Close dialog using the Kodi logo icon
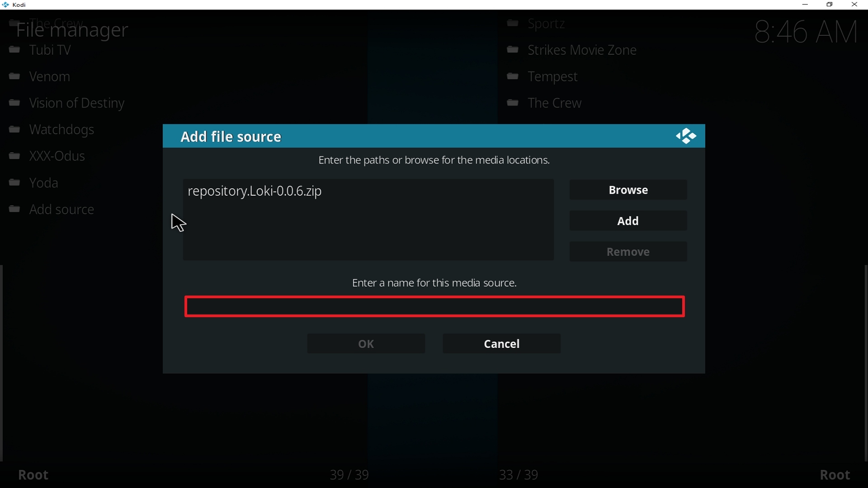 click(686, 136)
